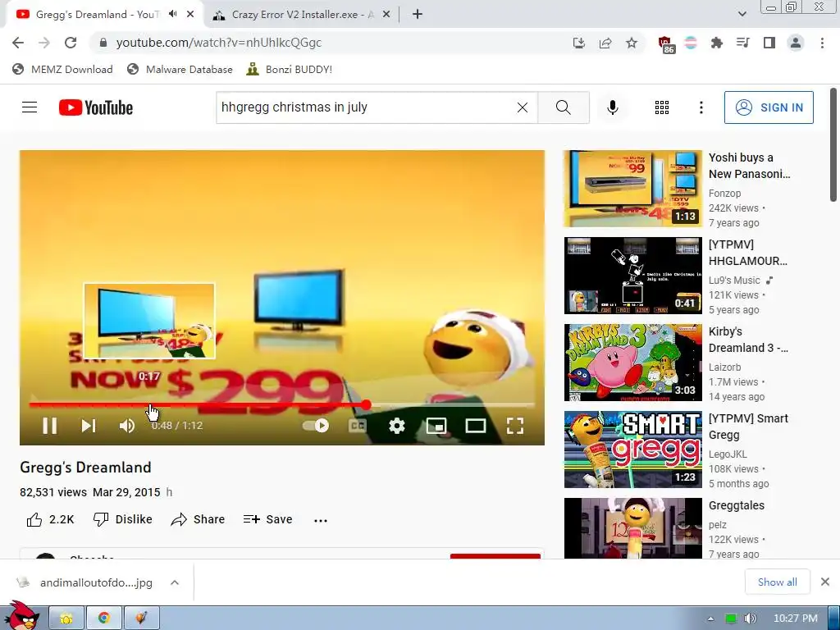Open the Chrome three-dot menu
The width and height of the screenshot is (840, 630).
822,43
